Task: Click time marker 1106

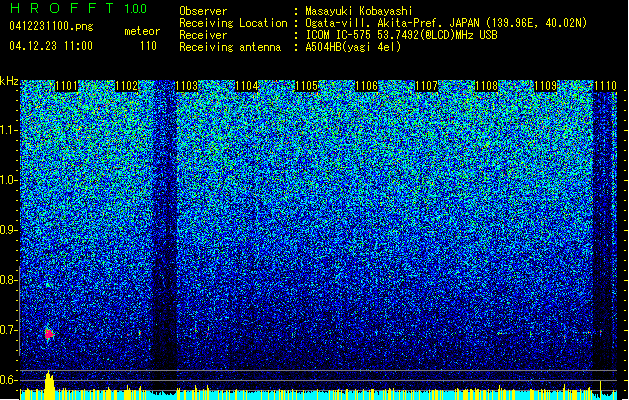Action: pos(366,86)
